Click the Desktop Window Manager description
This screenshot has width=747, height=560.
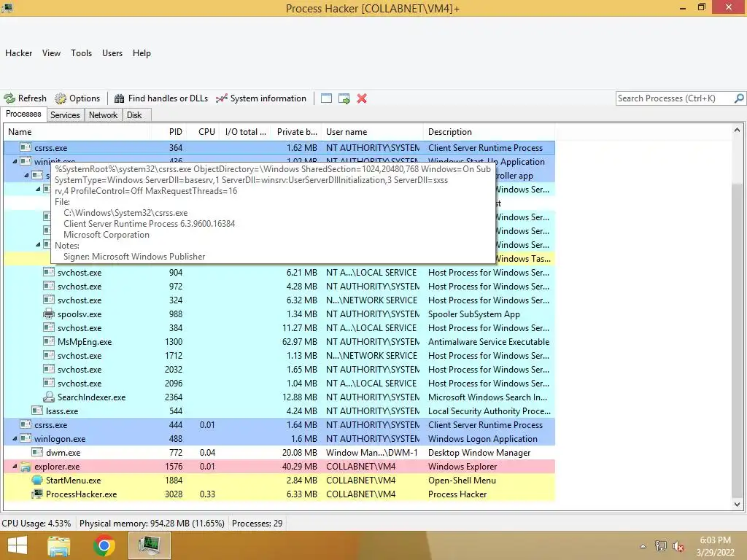(479, 453)
